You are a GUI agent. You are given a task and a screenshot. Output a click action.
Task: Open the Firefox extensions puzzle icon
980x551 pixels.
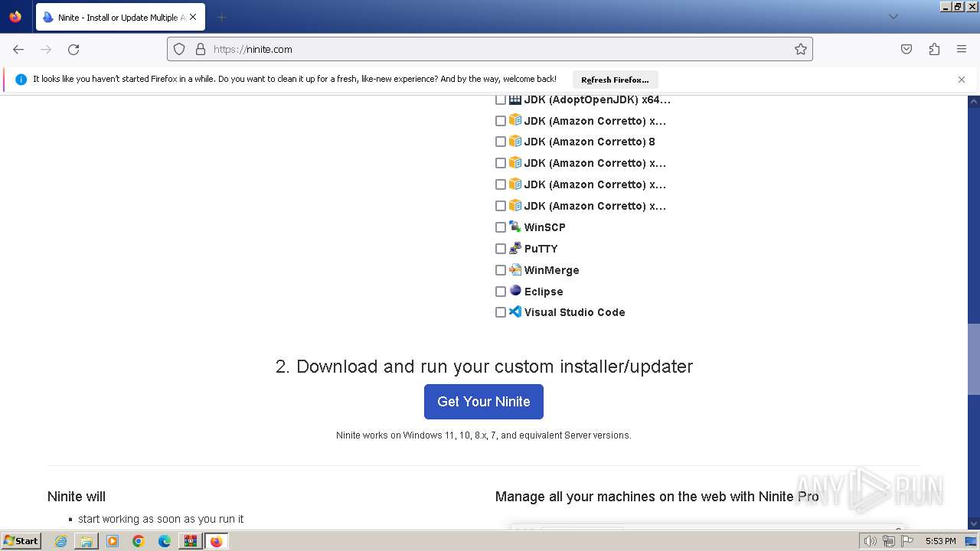tap(934, 49)
